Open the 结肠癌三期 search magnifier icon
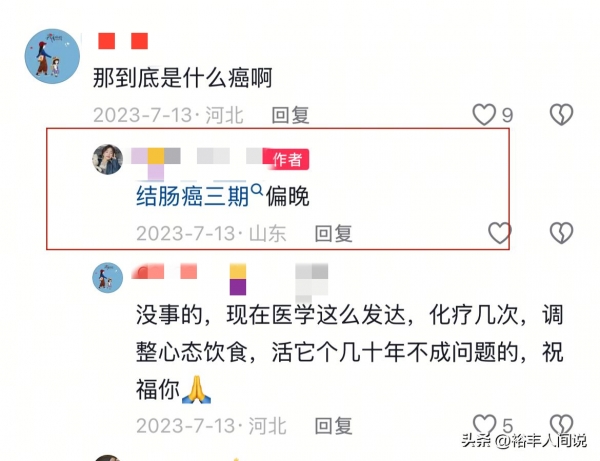600x461 pixels. click(x=257, y=189)
